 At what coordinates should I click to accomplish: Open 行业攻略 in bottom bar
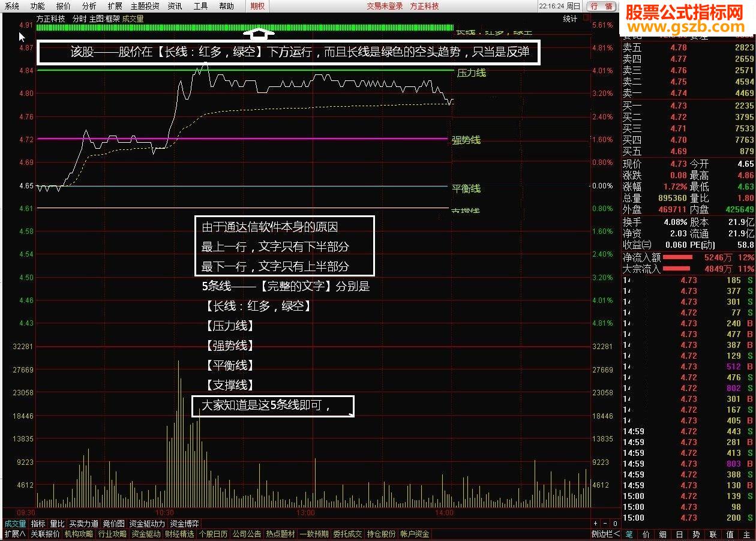point(113,534)
